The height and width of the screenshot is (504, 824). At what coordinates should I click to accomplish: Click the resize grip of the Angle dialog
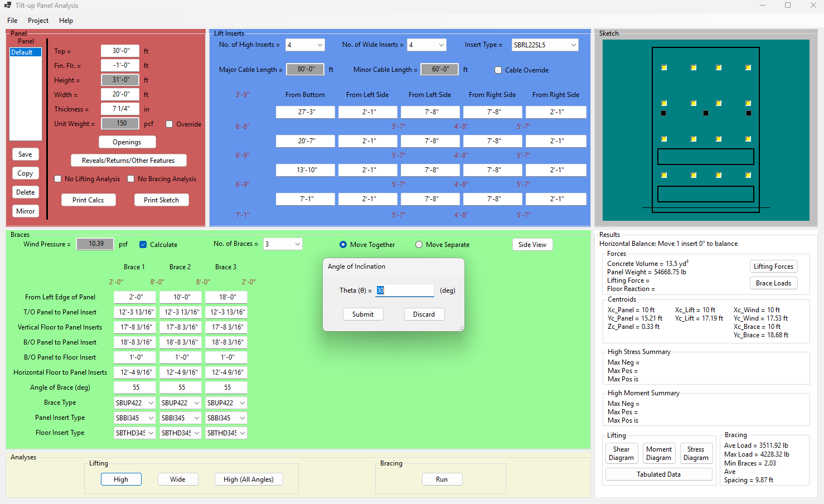coord(461,328)
